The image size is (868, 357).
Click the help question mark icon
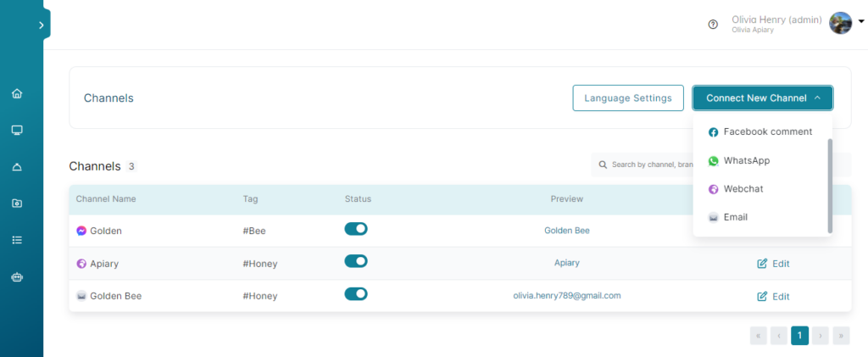coord(713,25)
